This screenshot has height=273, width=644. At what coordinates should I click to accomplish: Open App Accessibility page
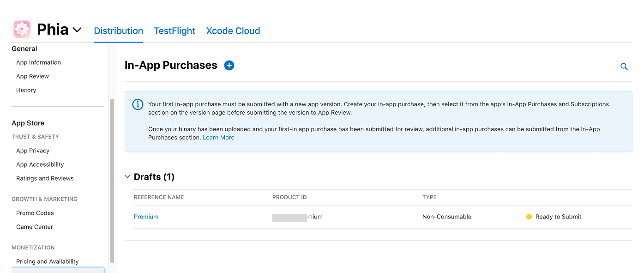(x=40, y=164)
